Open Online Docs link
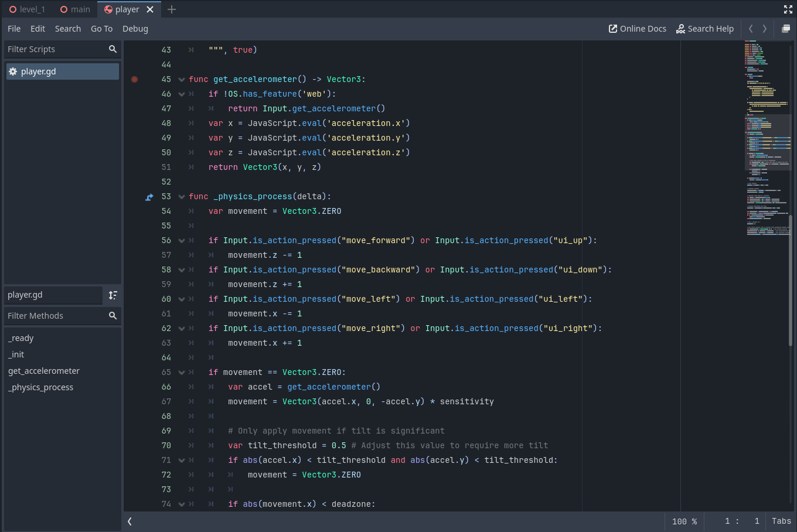Image resolution: width=797 pixels, height=532 pixels. pyautogui.click(x=638, y=29)
